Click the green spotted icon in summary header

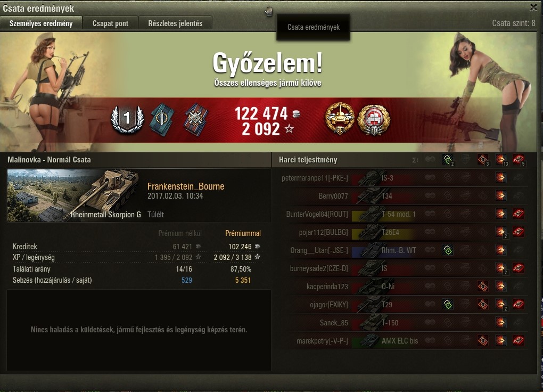(x=448, y=160)
